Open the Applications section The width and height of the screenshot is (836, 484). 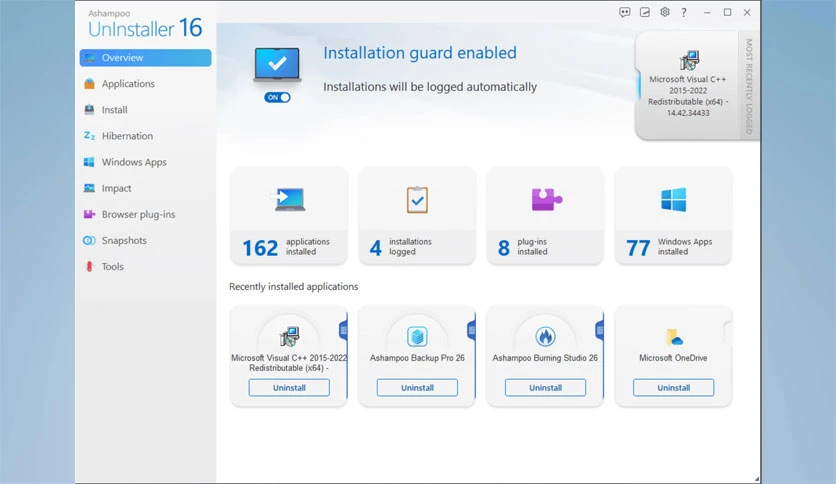tap(128, 84)
